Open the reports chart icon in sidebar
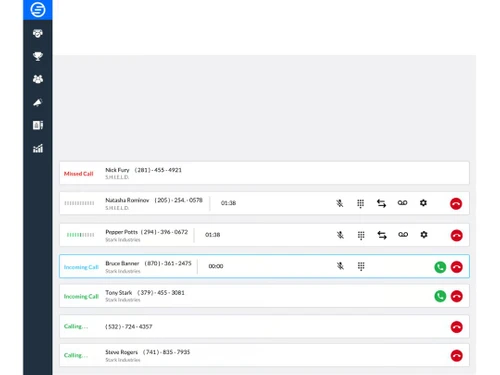Screen dimensions: 500x375 pos(38,148)
